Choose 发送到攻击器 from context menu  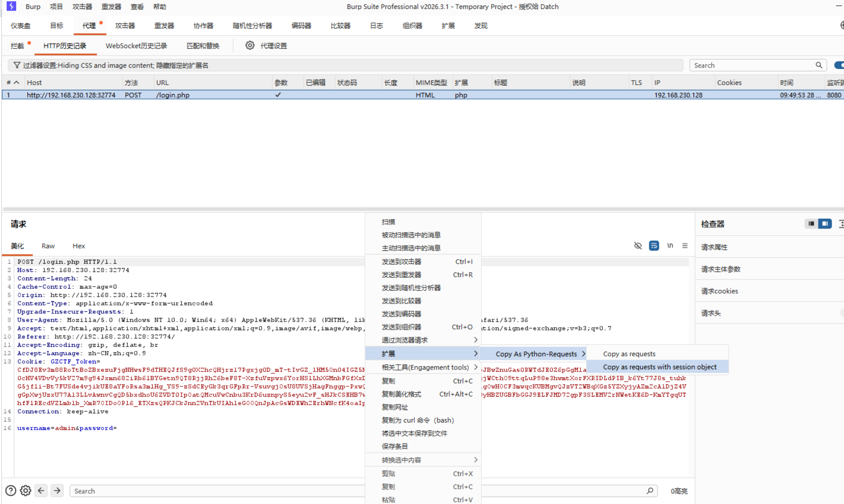tap(423, 262)
